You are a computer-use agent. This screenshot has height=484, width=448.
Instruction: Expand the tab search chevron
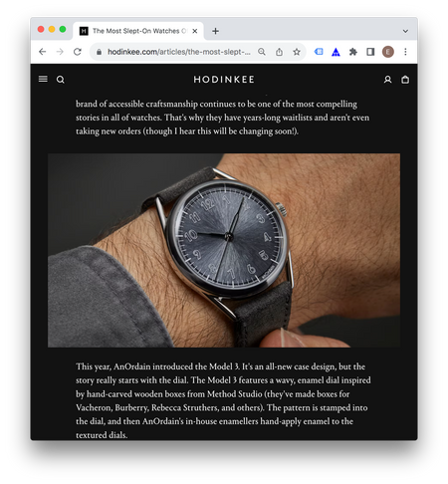[x=405, y=31]
